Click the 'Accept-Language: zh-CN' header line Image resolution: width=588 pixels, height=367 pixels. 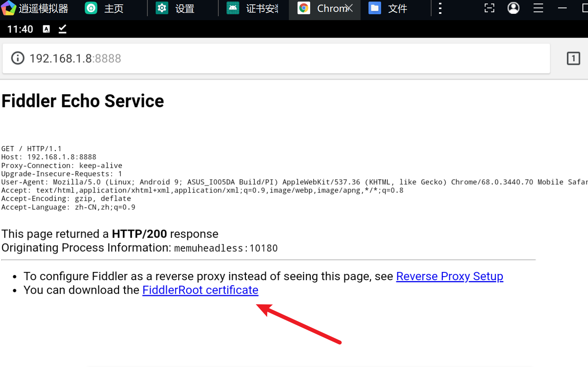pyautogui.click(x=68, y=208)
